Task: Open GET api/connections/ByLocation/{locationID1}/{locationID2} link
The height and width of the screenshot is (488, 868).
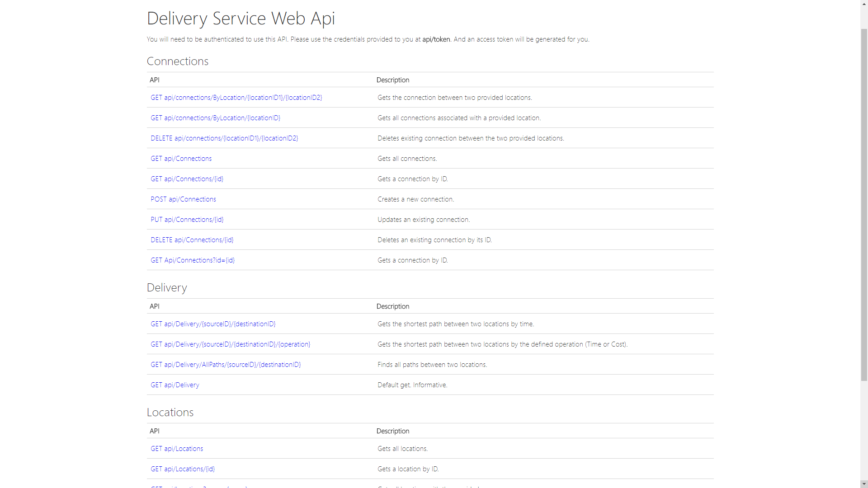Action: (236, 98)
